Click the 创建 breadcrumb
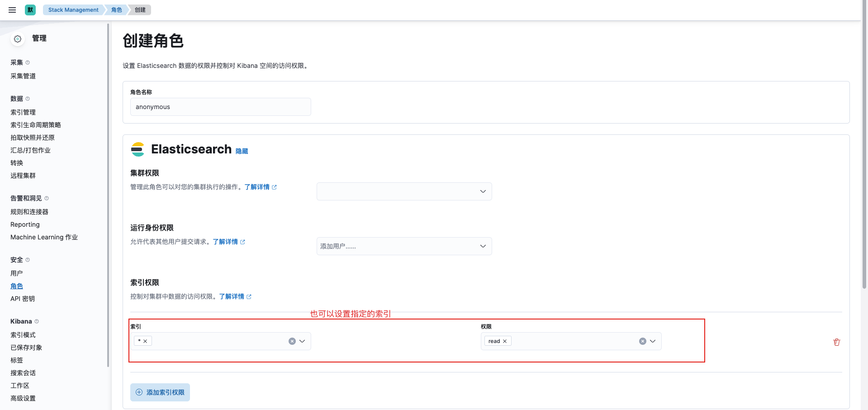 [x=140, y=10]
